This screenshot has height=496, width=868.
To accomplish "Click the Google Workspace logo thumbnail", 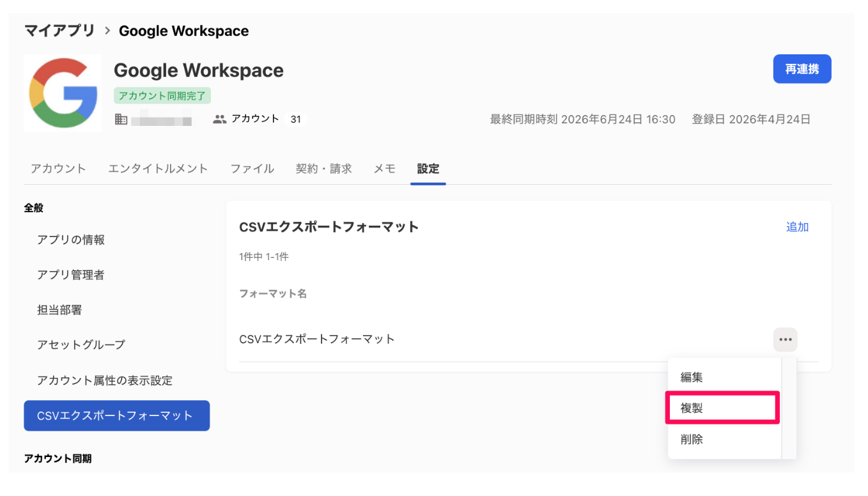I will (x=63, y=93).
